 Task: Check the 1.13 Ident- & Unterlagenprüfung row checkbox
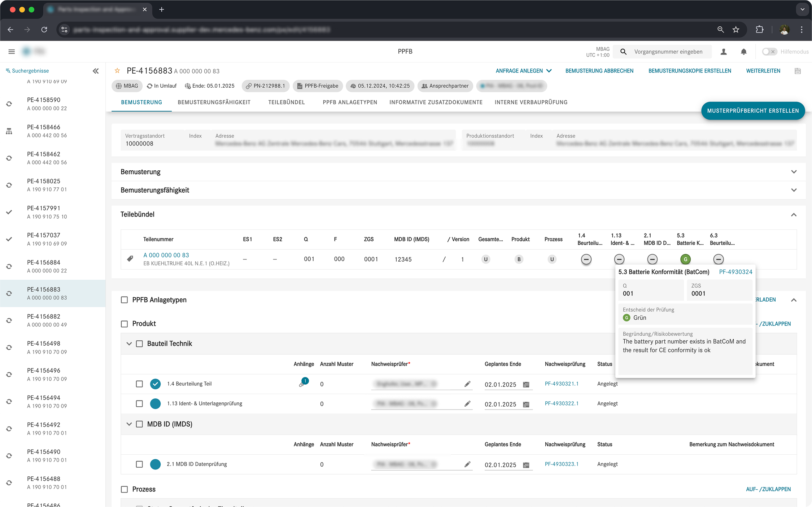pos(139,404)
